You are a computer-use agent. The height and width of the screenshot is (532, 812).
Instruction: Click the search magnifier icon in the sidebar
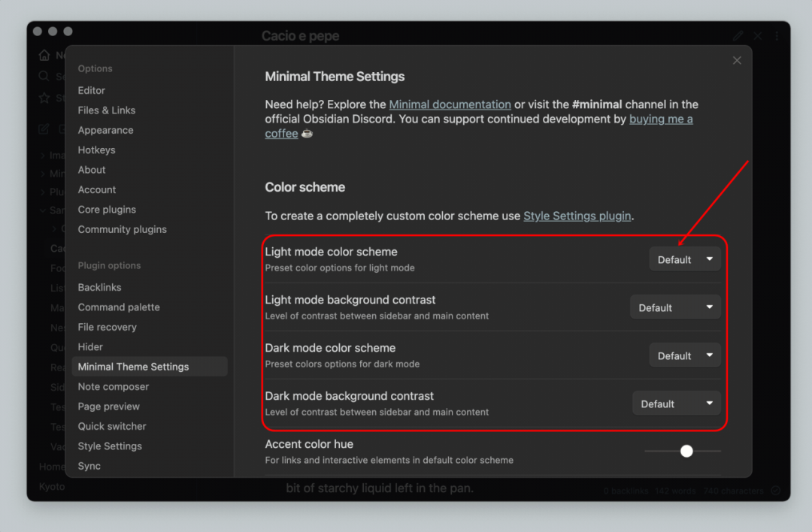(x=44, y=76)
